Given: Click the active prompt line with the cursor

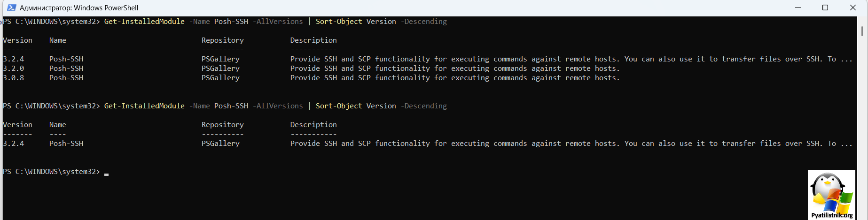Looking at the screenshot, I should click(x=55, y=172).
